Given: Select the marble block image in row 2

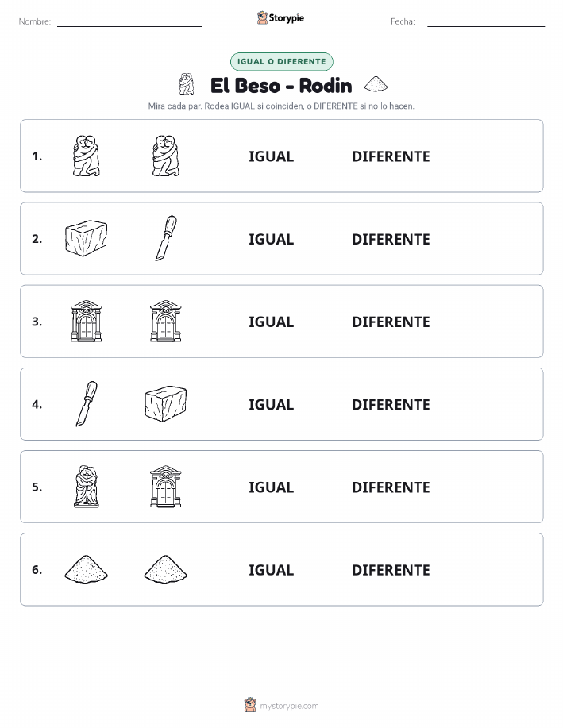Looking at the screenshot, I should tap(86, 238).
